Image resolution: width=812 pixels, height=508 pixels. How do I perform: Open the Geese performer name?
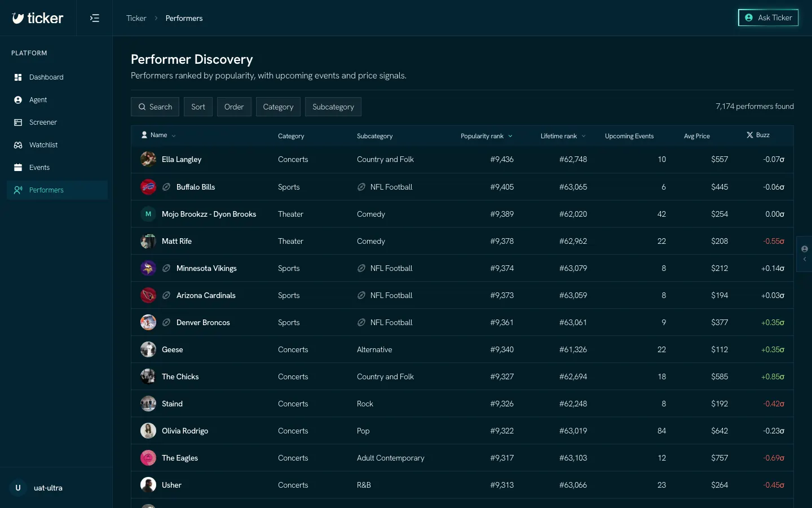pos(172,349)
